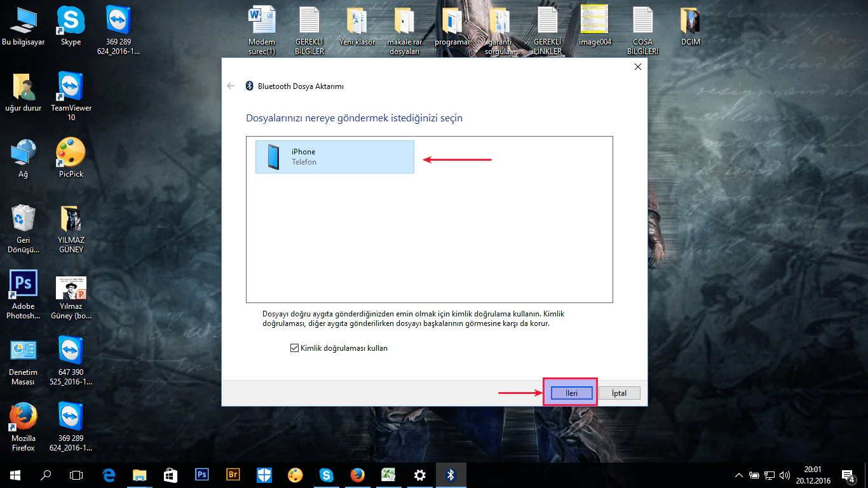The image size is (868, 488).
Task: Click the İleri button
Action: tap(571, 393)
